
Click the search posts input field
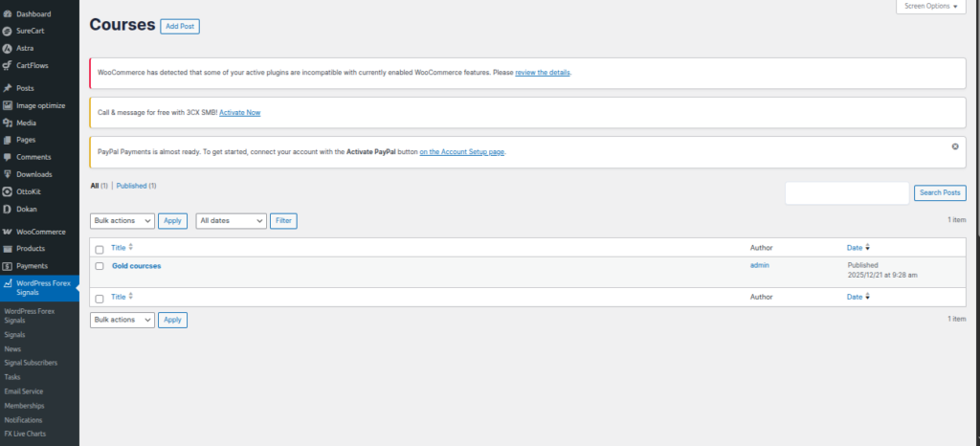click(x=846, y=193)
